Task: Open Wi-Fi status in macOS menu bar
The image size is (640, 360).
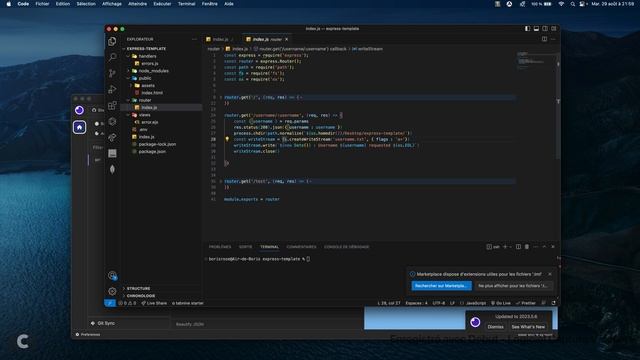Action: coord(561,4)
